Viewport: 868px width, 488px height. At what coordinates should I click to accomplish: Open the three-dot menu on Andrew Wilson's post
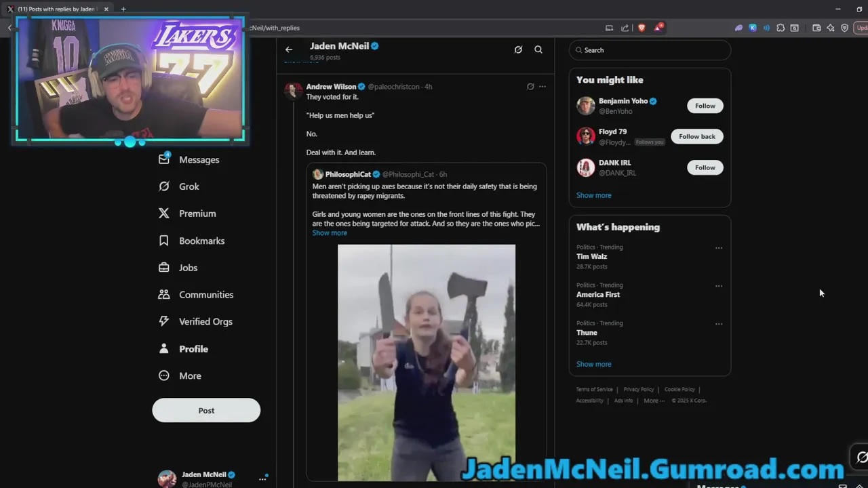pos(542,87)
